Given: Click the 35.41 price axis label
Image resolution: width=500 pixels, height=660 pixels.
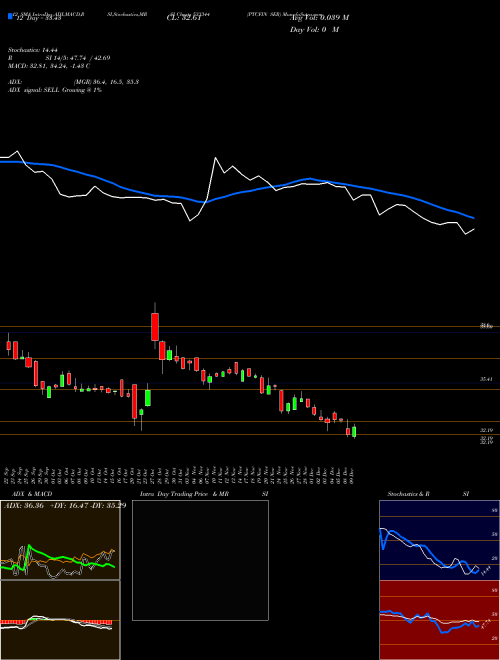Looking at the screenshot, I should [486, 379].
